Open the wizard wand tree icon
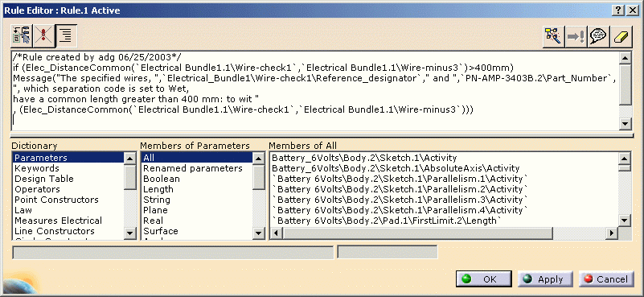Viewport: 644px width, 297px height. point(553,37)
